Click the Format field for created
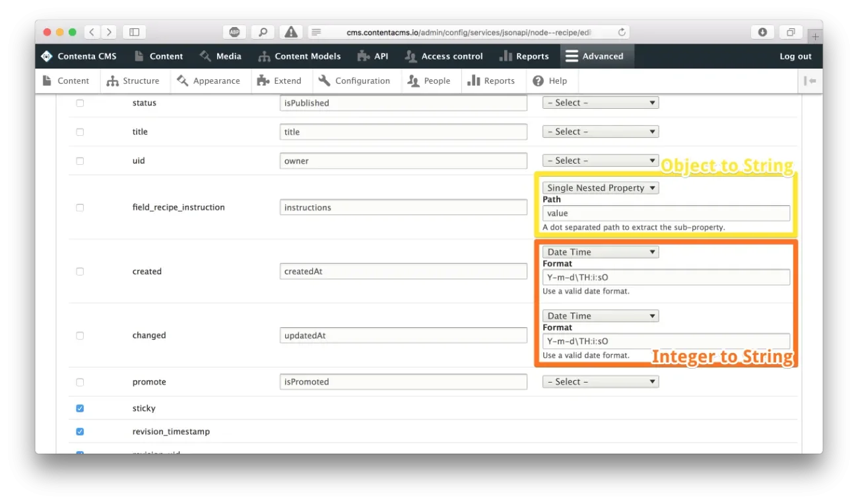Viewport: 858px width, 504px height. click(x=666, y=277)
